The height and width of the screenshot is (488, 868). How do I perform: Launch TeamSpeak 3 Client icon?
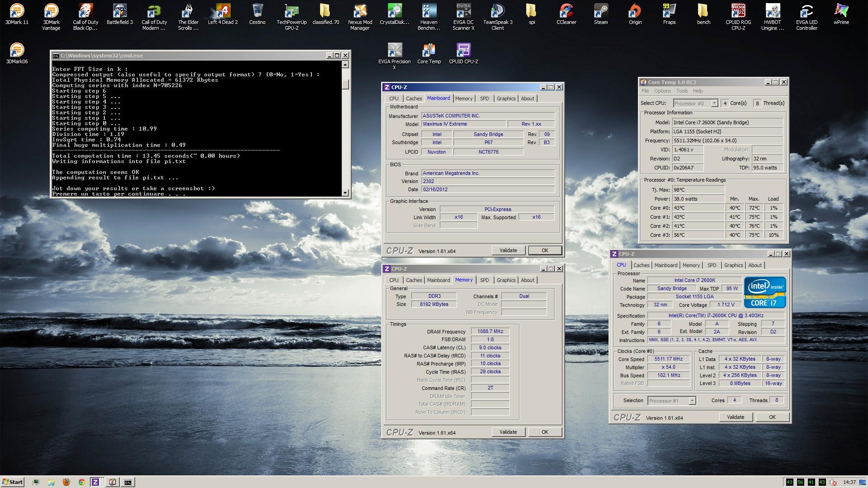tap(498, 17)
